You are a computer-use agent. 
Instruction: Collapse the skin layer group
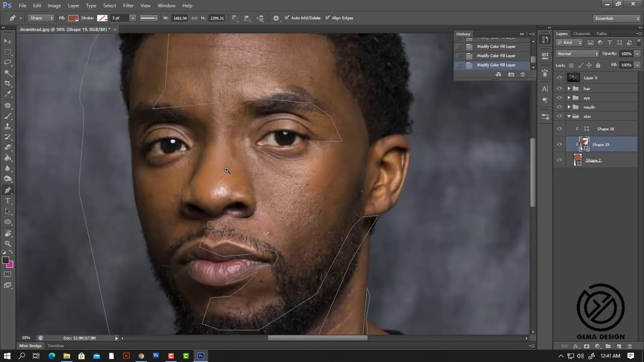pos(569,117)
